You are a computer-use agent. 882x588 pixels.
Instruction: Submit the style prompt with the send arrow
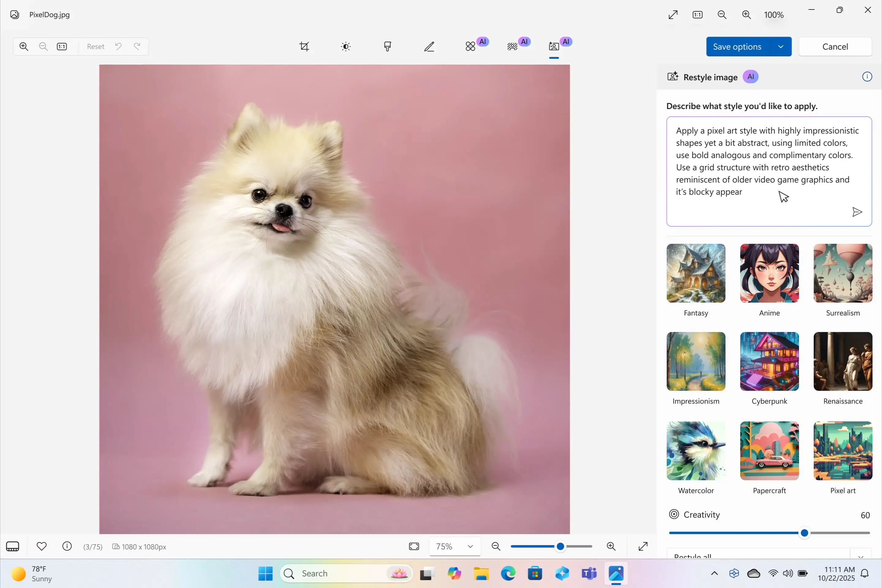click(x=857, y=212)
